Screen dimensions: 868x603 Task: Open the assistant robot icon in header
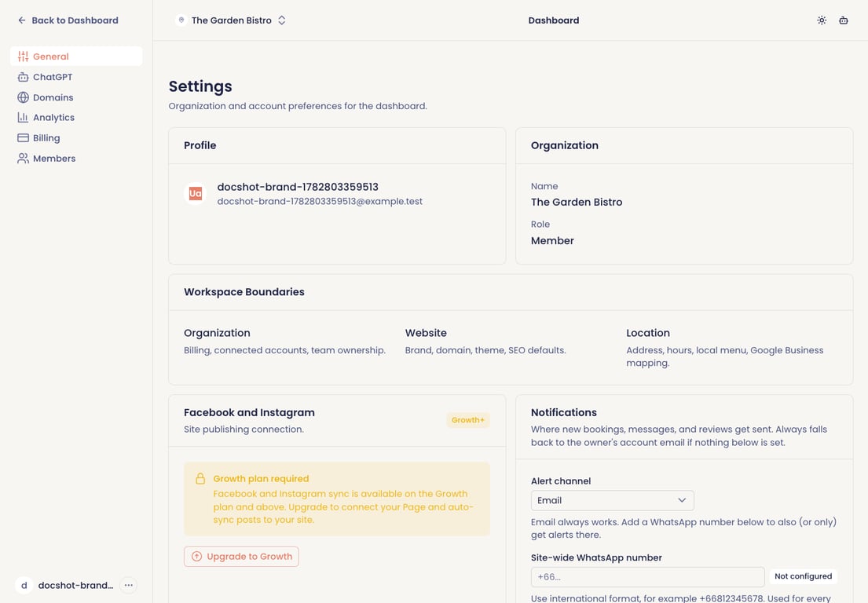843,20
